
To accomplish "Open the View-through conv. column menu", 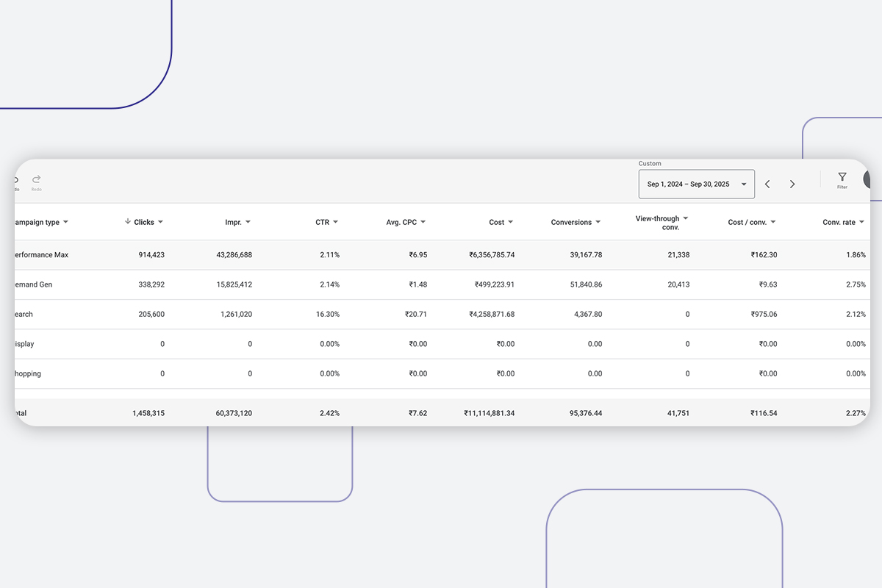I will pos(686,218).
